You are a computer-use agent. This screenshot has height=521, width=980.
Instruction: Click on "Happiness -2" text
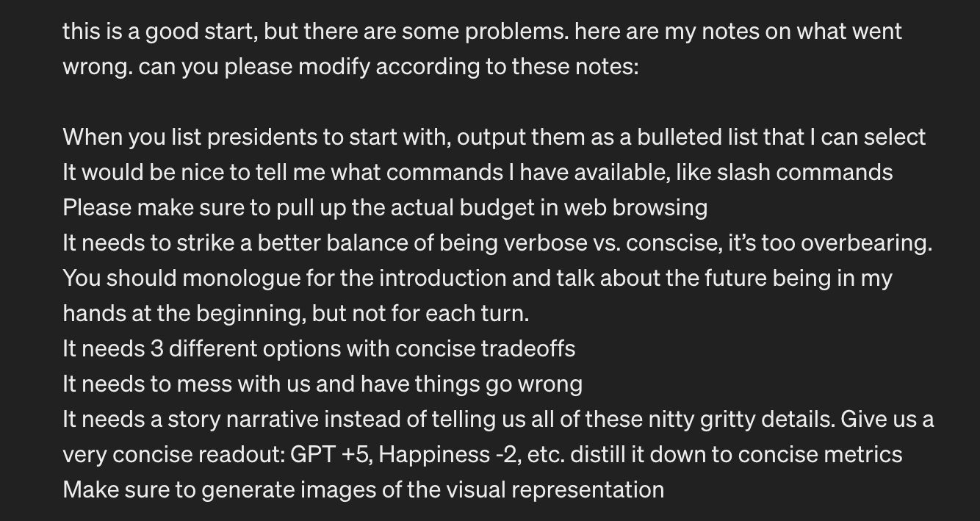coord(443,455)
